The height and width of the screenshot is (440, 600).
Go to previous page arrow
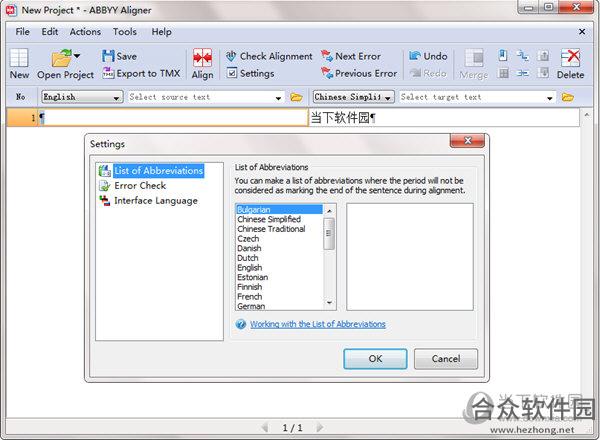[x=264, y=427]
